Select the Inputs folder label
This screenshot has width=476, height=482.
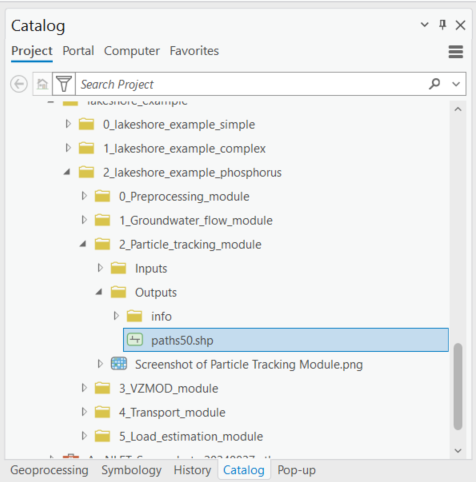151,269
